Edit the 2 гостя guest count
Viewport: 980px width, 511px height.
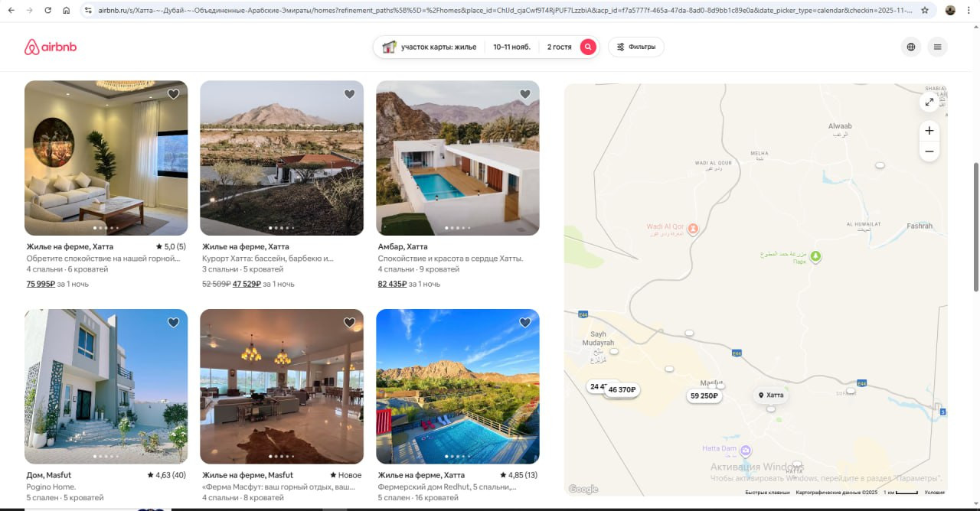pyautogui.click(x=559, y=47)
